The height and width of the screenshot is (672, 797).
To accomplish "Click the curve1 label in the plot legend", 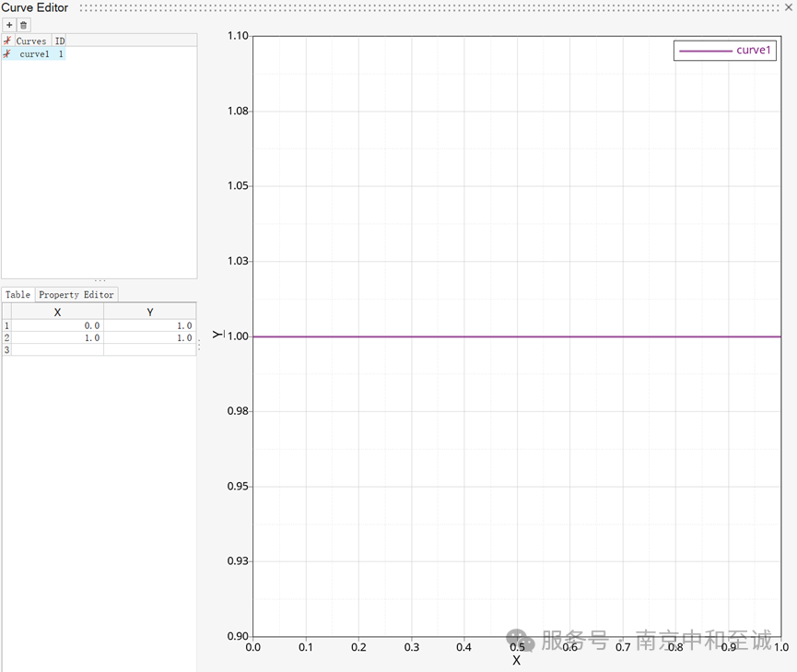I will [x=754, y=50].
